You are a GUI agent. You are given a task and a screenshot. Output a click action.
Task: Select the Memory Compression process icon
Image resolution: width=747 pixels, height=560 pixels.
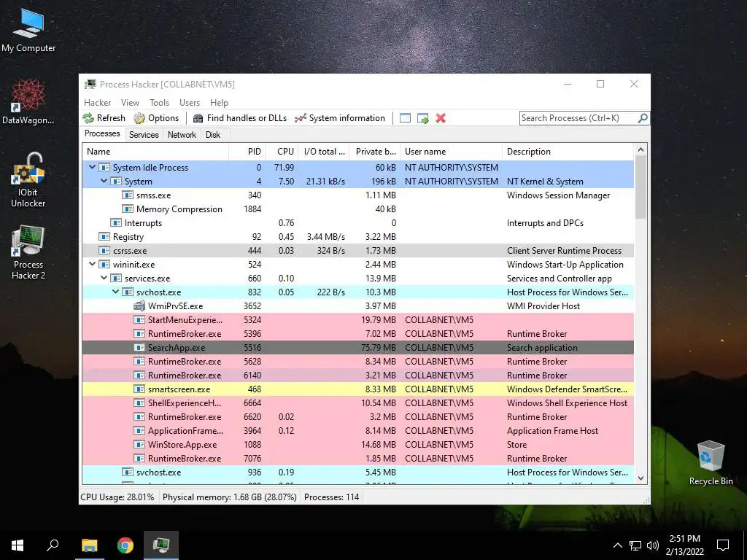click(127, 209)
